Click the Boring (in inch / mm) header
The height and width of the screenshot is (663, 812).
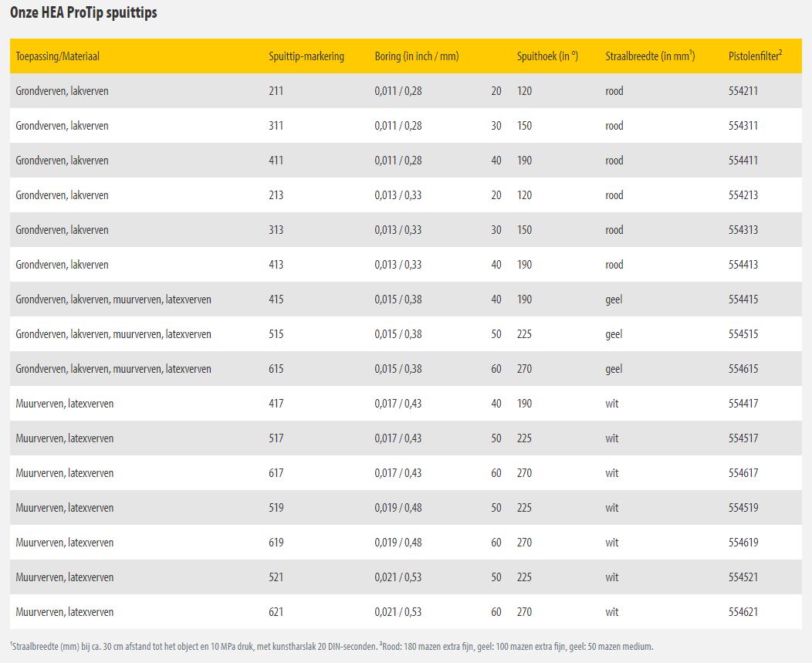click(x=417, y=56)
